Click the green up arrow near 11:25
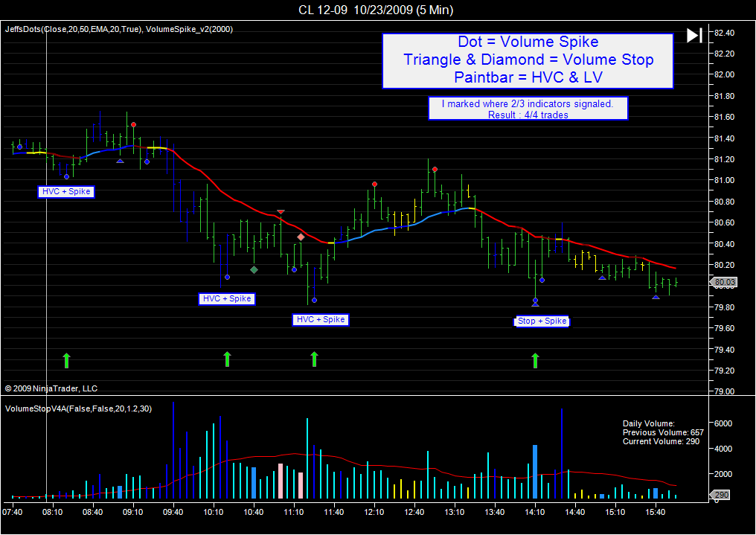 click(314, 359)
